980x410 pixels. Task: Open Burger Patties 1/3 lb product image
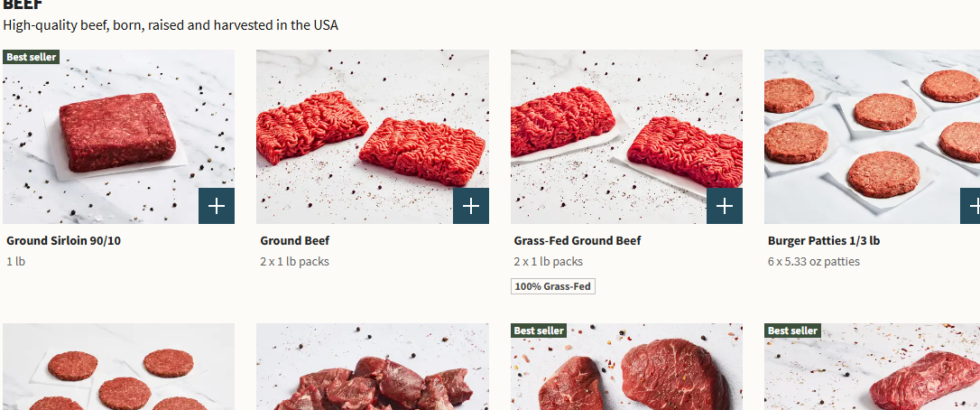(x=872, y=136)
